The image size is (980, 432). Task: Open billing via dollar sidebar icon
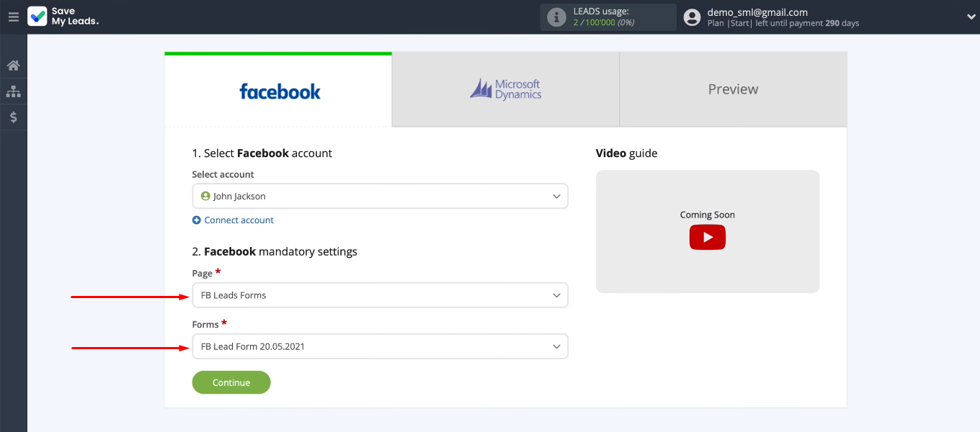click(13, 117)
